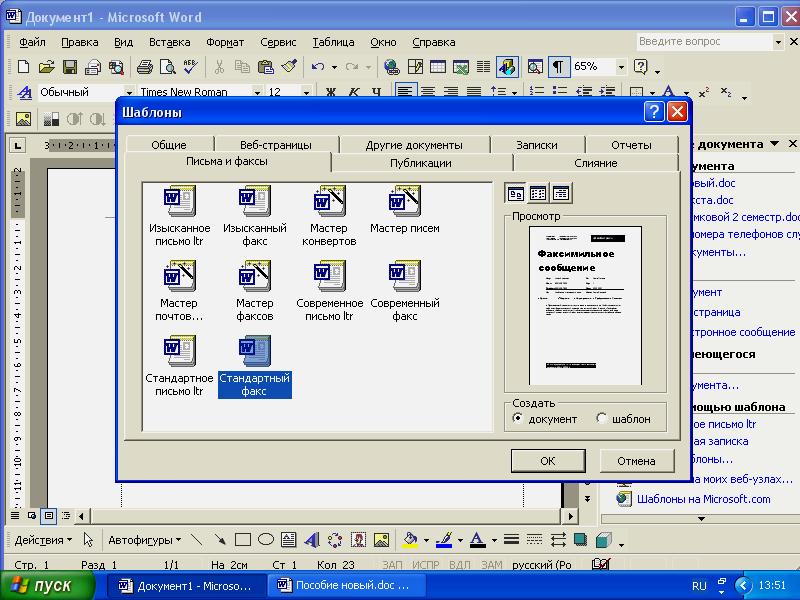Select Details view in Шаблоны dialog
Viewport: 800px width, 600px height.
click(x=561, y=193)
